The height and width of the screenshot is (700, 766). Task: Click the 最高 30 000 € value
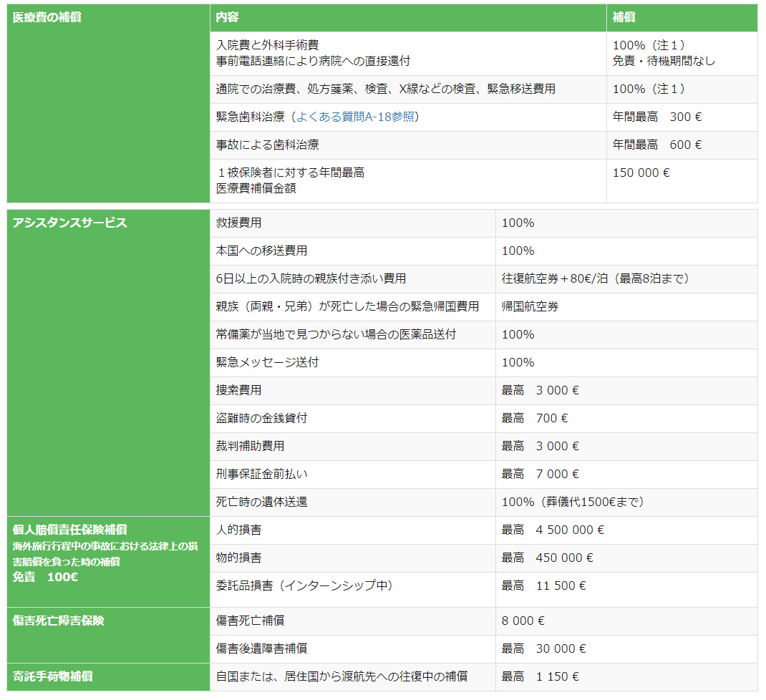click(543, 648)
